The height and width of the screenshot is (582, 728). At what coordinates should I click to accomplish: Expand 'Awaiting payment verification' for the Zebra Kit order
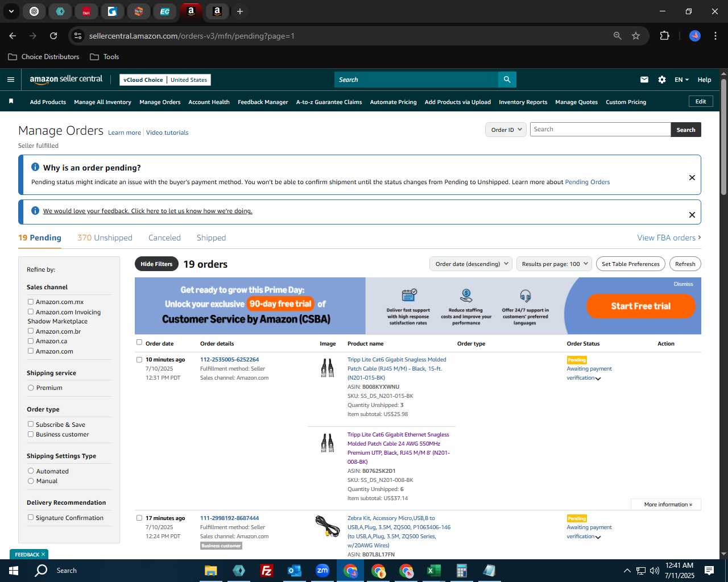pos(598,537)
